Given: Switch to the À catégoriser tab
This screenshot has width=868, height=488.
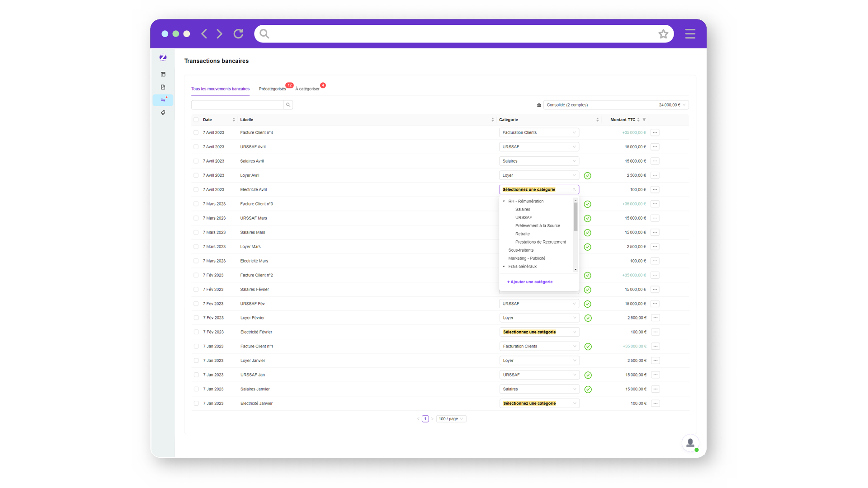Looking at the screenshot, I should point(308,89).
